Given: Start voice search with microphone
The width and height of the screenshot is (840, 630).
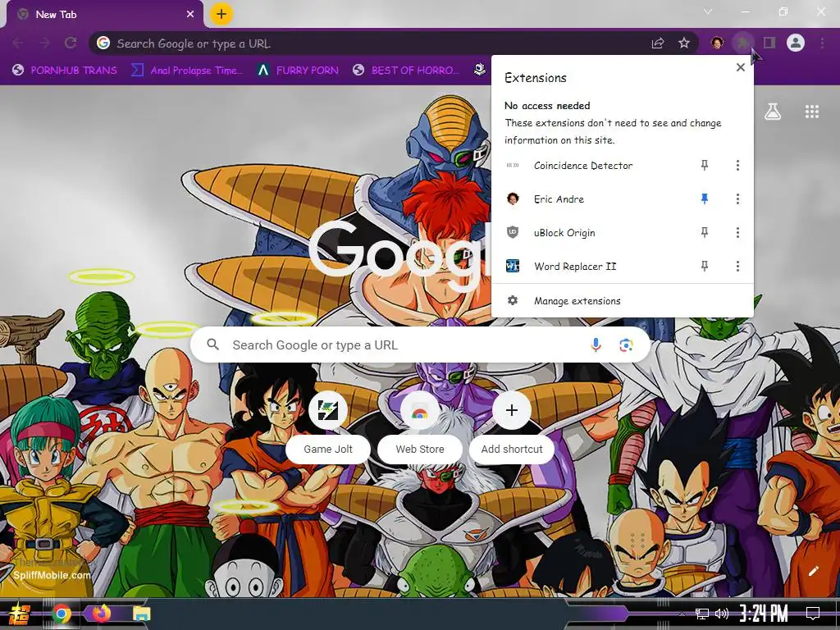Looking at the screenshot, I should point(596,345).
